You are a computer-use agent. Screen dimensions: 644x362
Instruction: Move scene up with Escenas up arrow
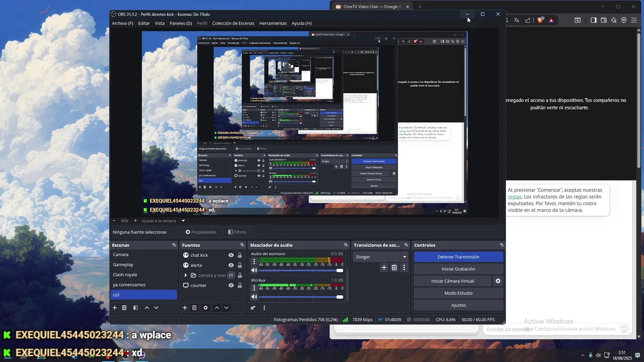coord(147,308)
